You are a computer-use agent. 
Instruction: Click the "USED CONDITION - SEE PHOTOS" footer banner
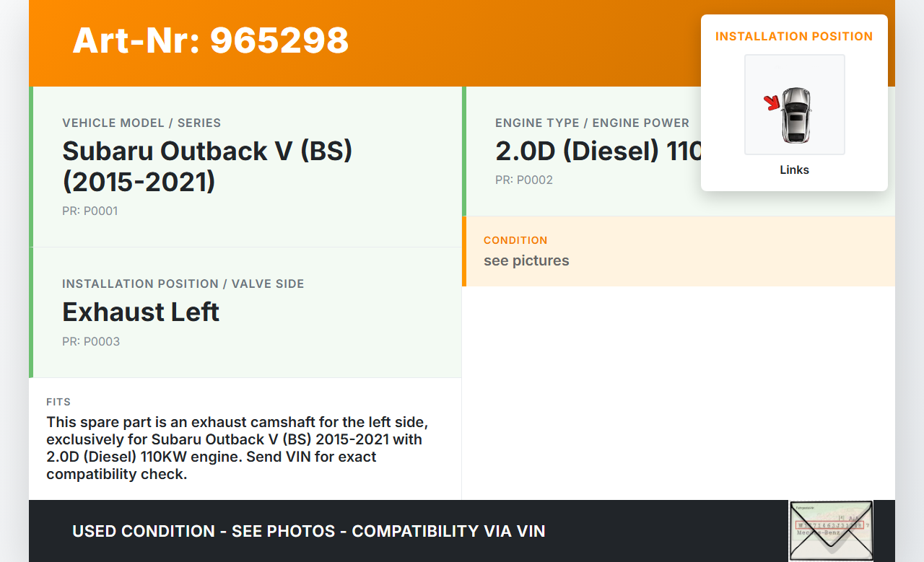(x=308, y=532)
